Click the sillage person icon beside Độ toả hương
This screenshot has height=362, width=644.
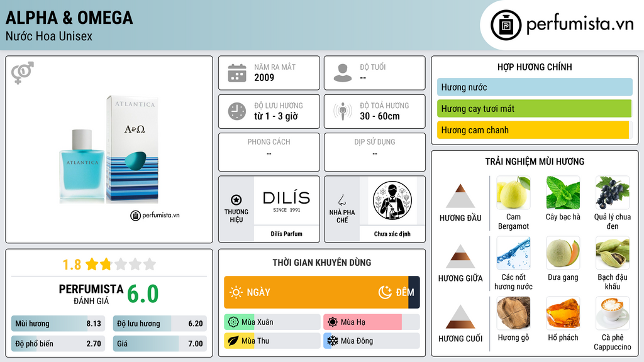tap(343, 111)
